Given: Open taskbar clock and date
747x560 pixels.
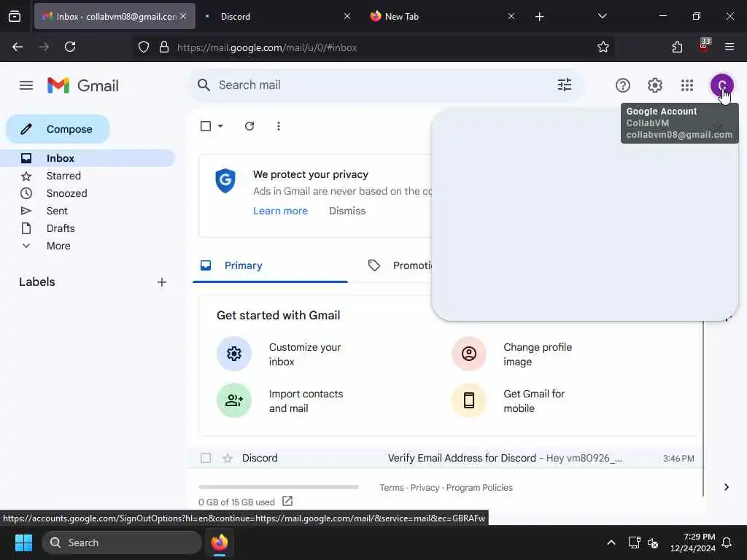Looking at the screenshot, I should (693, 542).
